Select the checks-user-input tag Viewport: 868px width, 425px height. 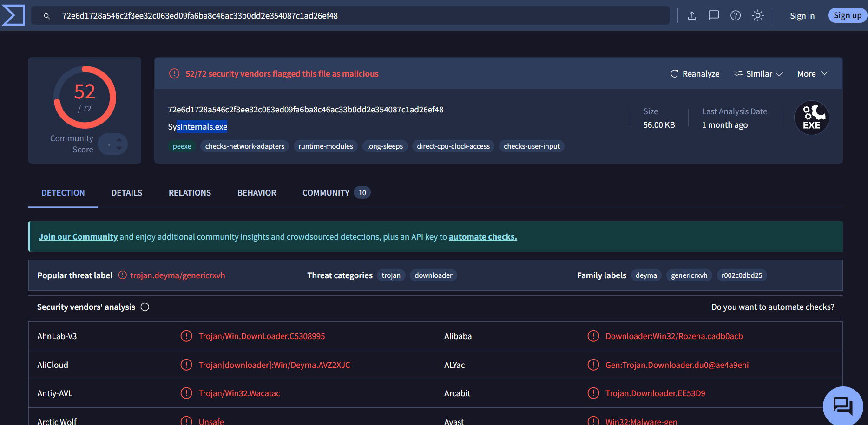coord(532,146)
